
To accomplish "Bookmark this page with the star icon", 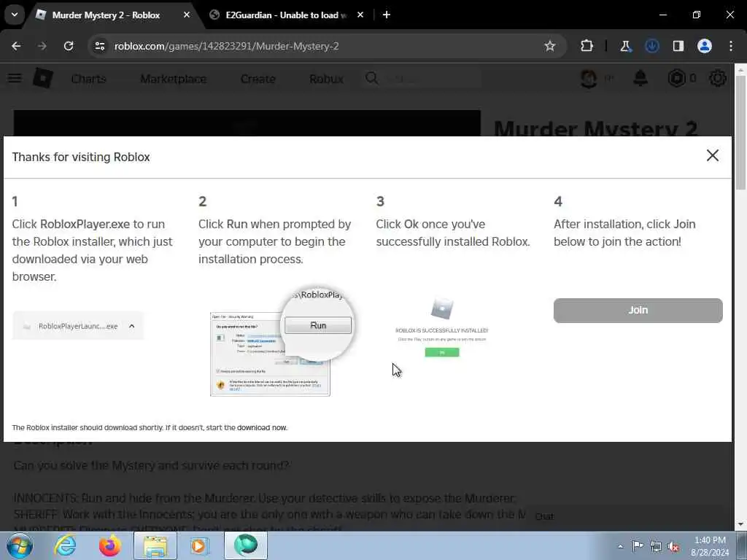I will click(x=550, y=46).
